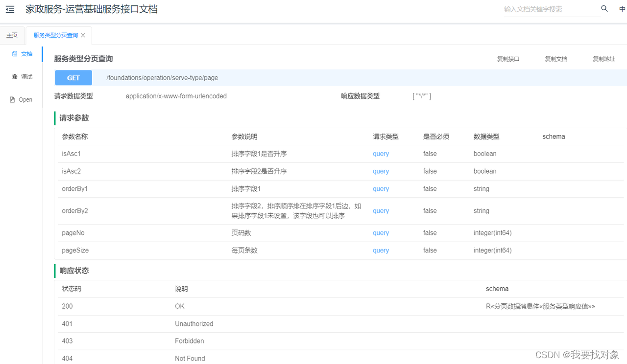This screenshot has width=627, height=364.
Task: Click the 参数名称 column header
Action: (75, 136)
